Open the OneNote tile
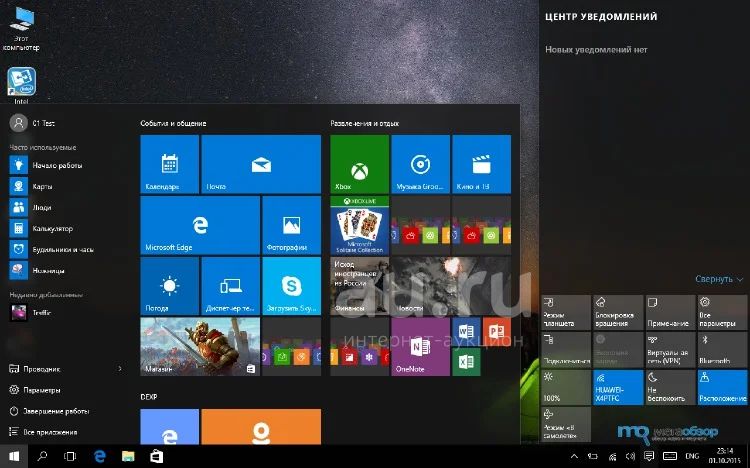750x468 pixels. 420,346
